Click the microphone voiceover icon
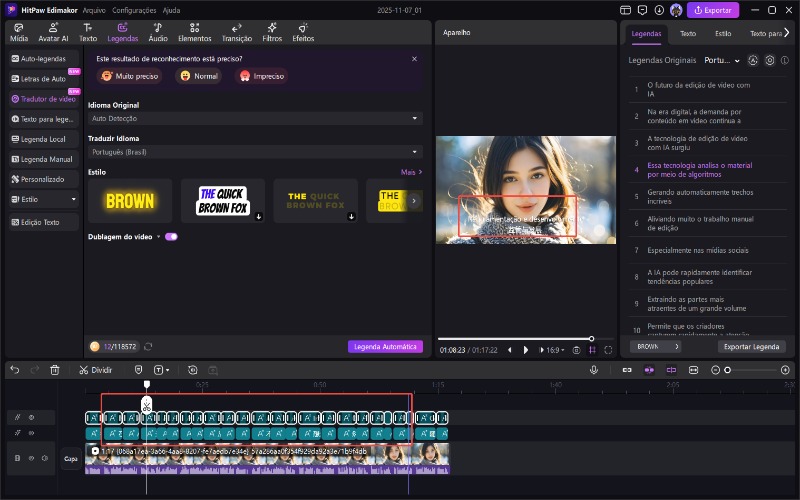This screenshot has height=500, width=800. (594, 370)
